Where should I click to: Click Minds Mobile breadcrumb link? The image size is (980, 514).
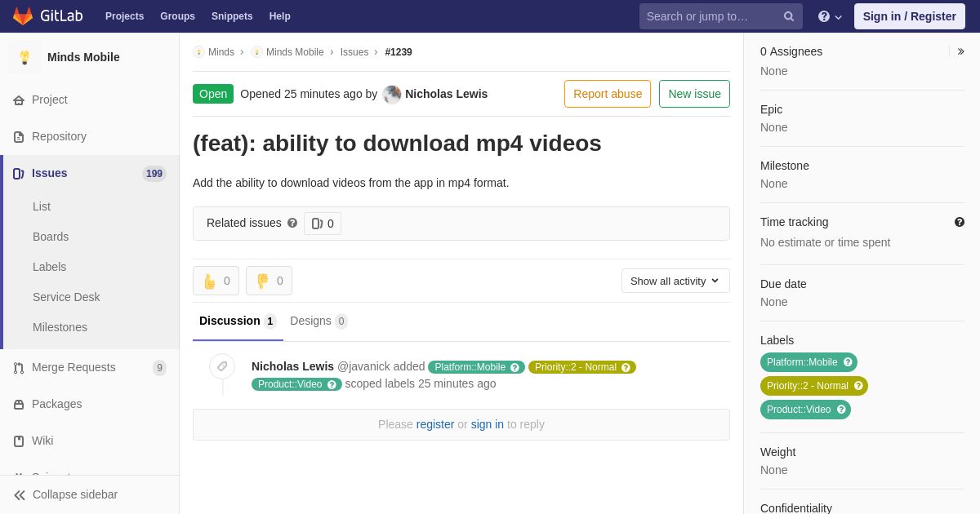pos(295,52)
